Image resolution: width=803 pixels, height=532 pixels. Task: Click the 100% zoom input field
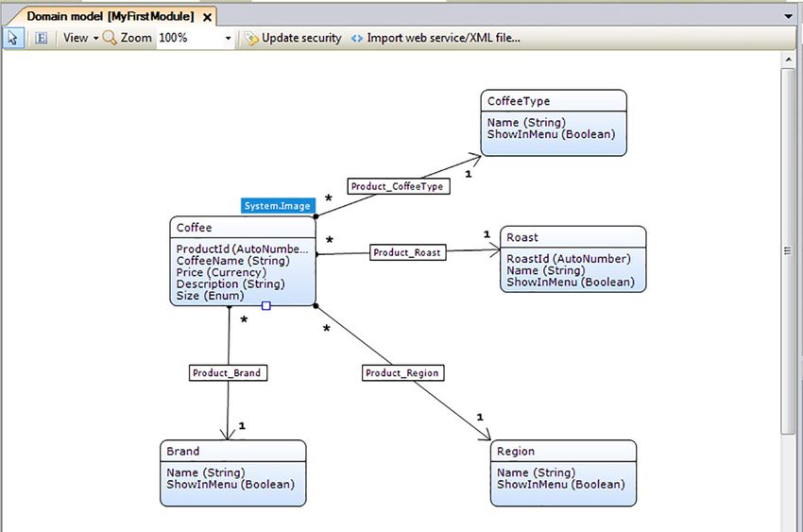[187, 38]
